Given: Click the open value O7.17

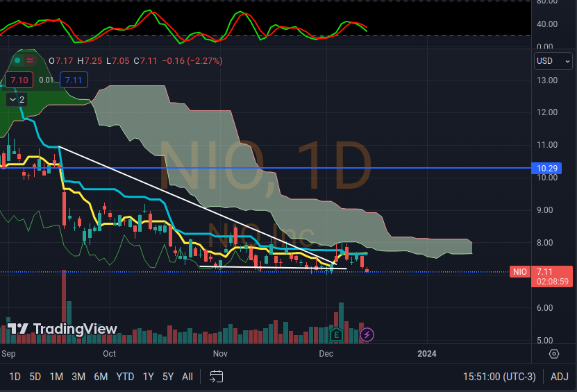Looking at the screenshot, I should click(x=60, y=60).
